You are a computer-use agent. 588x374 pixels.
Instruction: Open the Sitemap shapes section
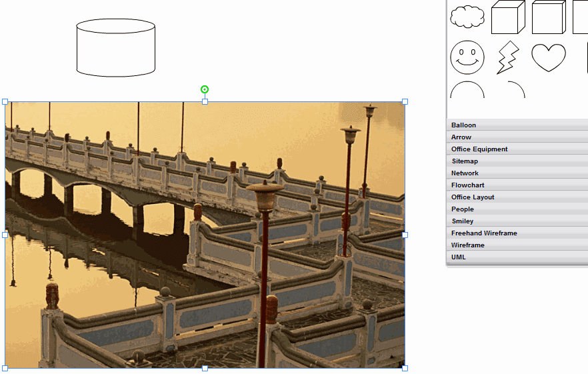click(x=517, y=161)
